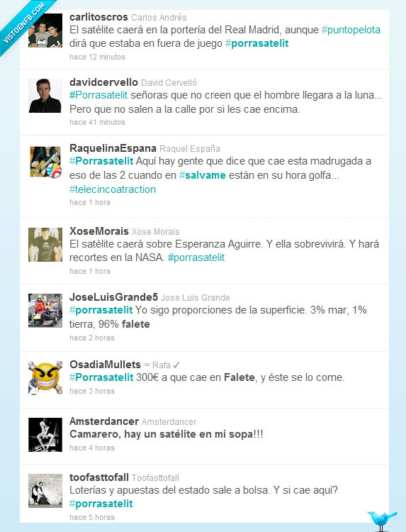This screenshot has height=532, width=406.
Task: Open JoseLuisGrande5 racing car avatar
Action: click(45, 311)
